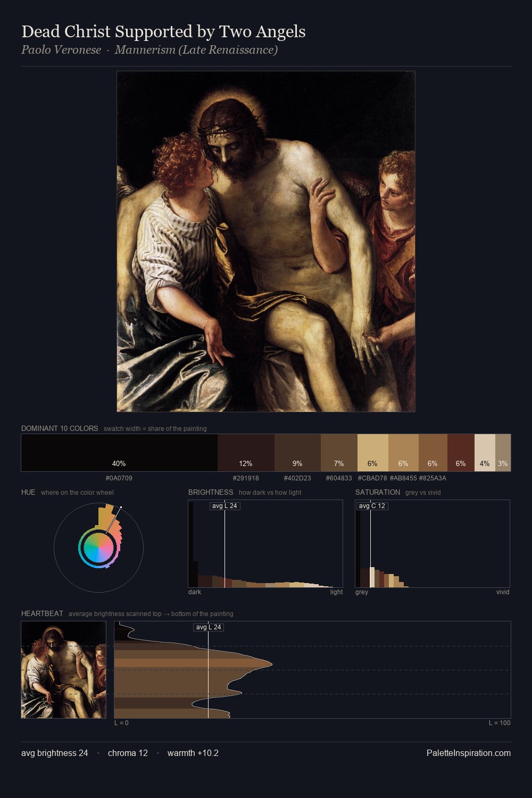Click the main painting image of Dead Christ
This screenshot has height=798, width=532.
266,242
